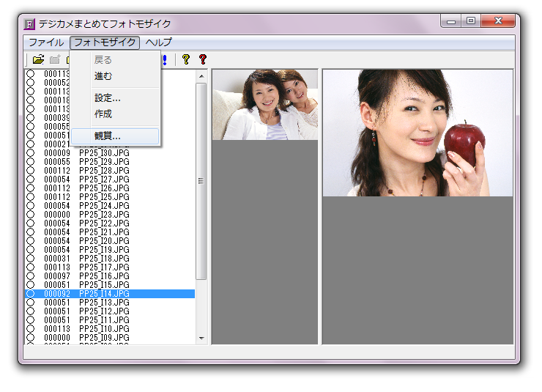Choose 観賞... from the dropdown menu
Viewport: 542px width, 392px height.
tap(115, 136)
